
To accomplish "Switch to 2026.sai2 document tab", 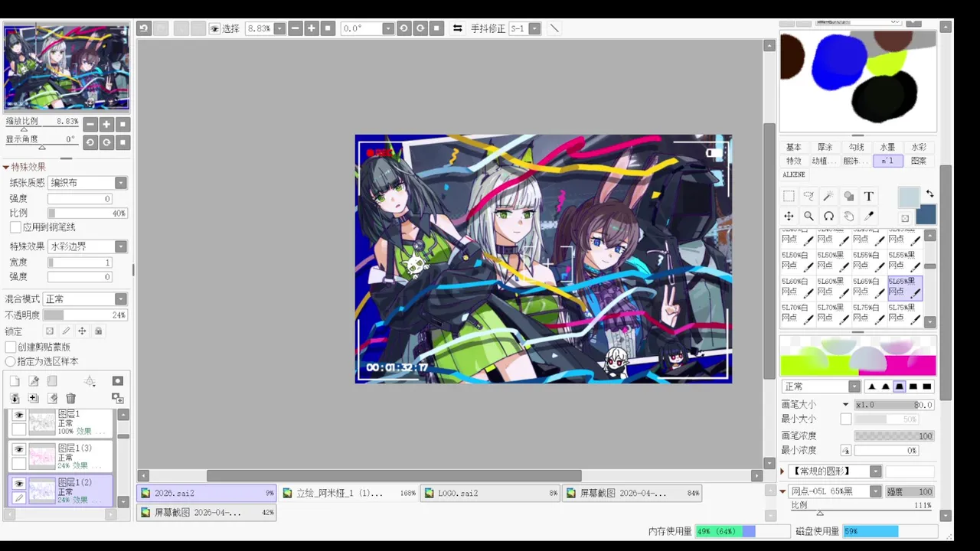I will pos(207,494).
